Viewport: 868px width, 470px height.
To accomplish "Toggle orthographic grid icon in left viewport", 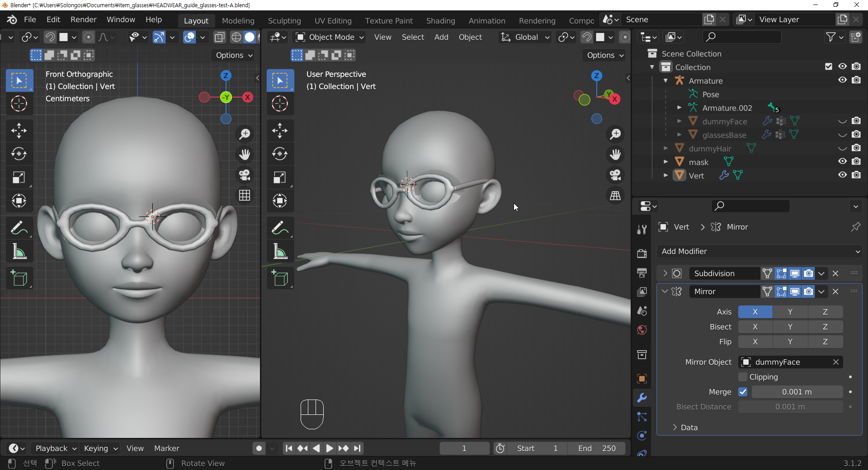I will (245, 196).
